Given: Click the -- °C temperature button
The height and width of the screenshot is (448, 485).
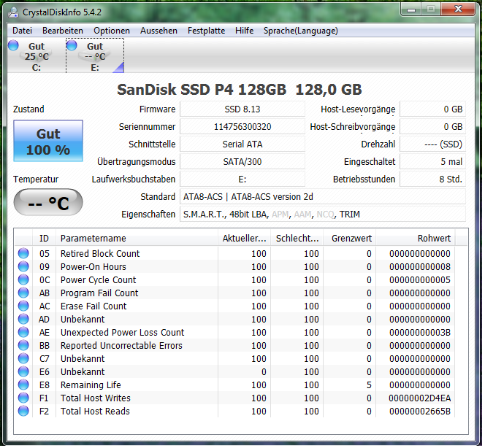Looking at the screenshot, I should click(x=48, y=202).
